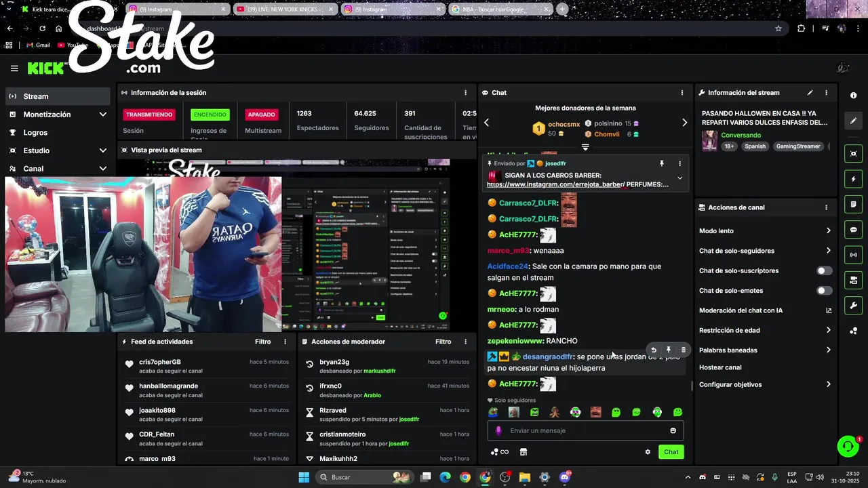Image resolution: width=868 pixels, height=488 pixels.
Task: Unpin the pinned message from josedlfr
Action: coord(662,163)
